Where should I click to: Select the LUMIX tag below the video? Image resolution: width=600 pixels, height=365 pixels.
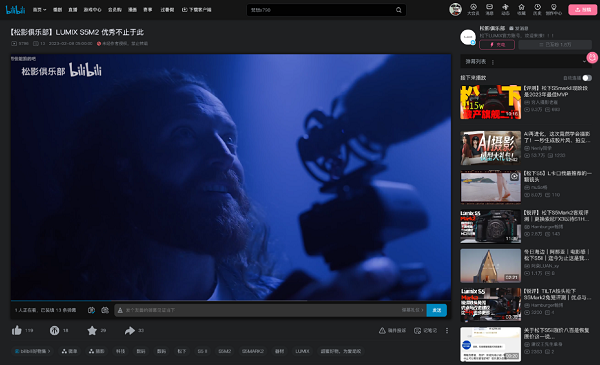[x=302, y=351]
